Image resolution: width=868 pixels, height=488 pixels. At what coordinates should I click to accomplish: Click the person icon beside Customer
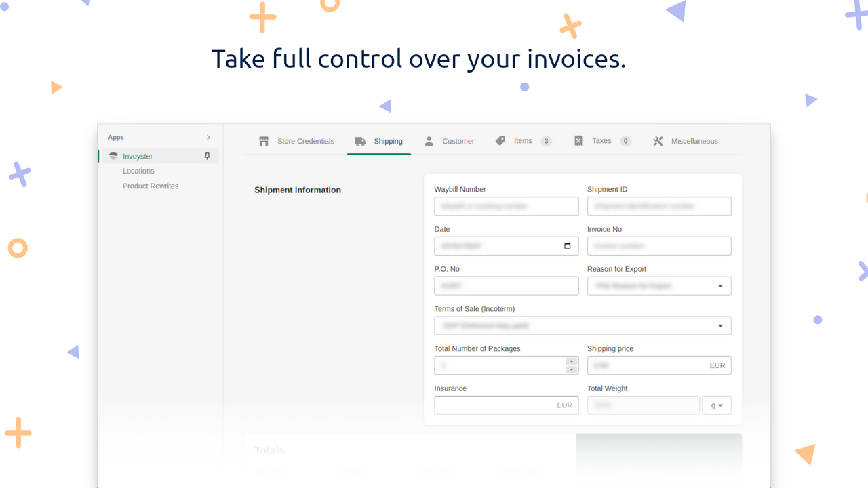429,141
